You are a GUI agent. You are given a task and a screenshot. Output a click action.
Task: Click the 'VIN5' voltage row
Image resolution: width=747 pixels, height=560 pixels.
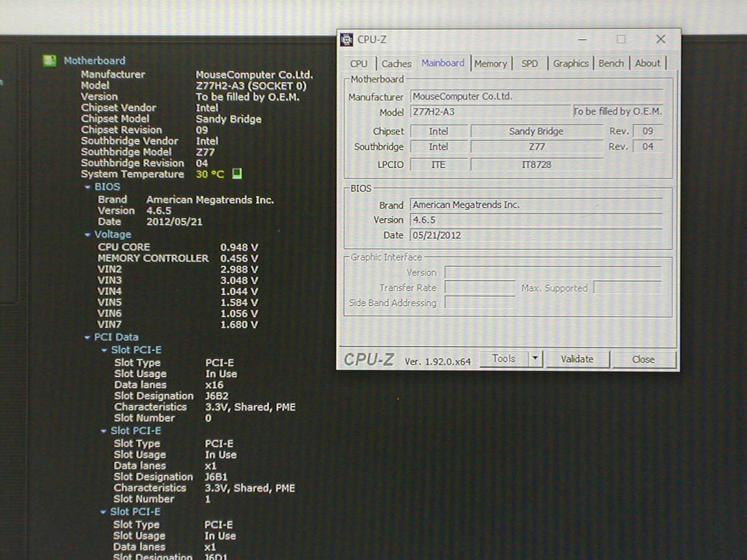pos(177,302)
